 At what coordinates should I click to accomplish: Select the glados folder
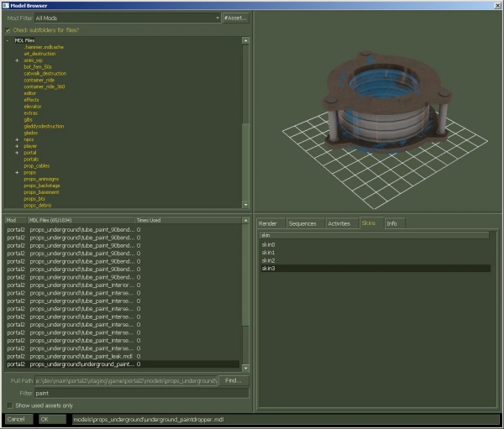(x=30, y=133)
